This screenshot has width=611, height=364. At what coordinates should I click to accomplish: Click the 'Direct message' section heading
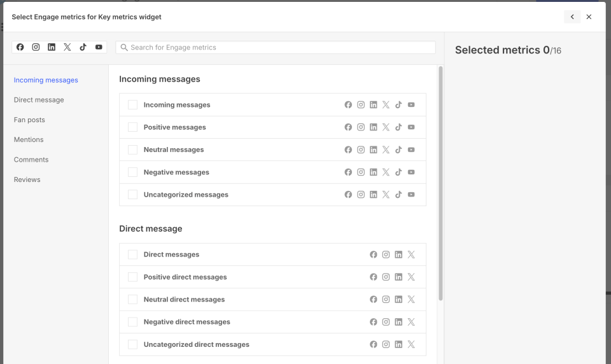(x=151, y=228)
